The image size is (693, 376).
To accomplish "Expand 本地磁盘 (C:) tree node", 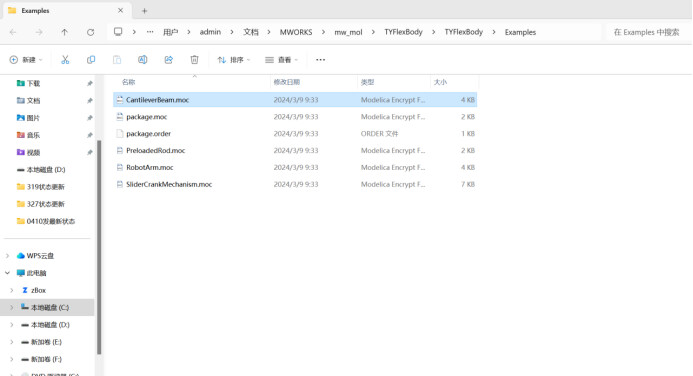I will (x=12, y=308).
